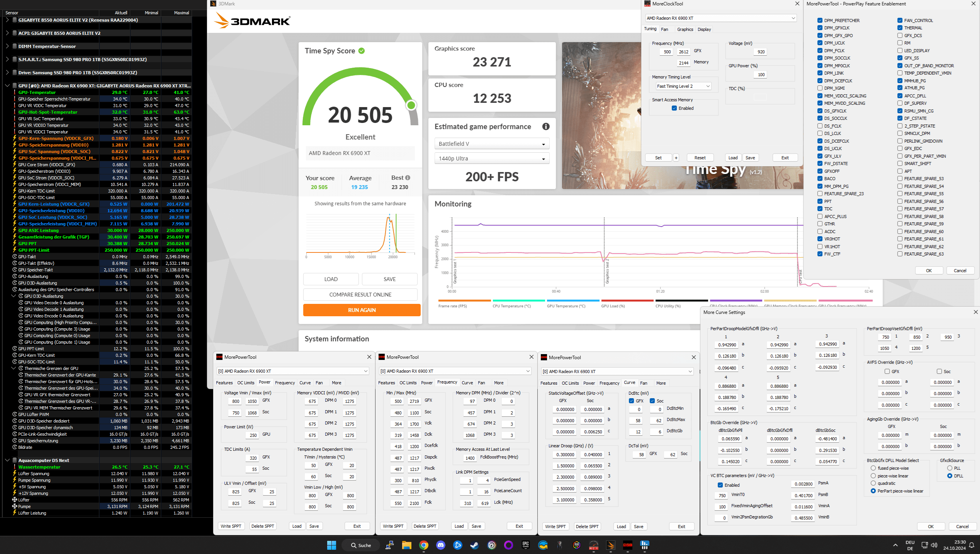
Task: Open the Battlefield V game dropdown
Action: click(x=492, y=144)
